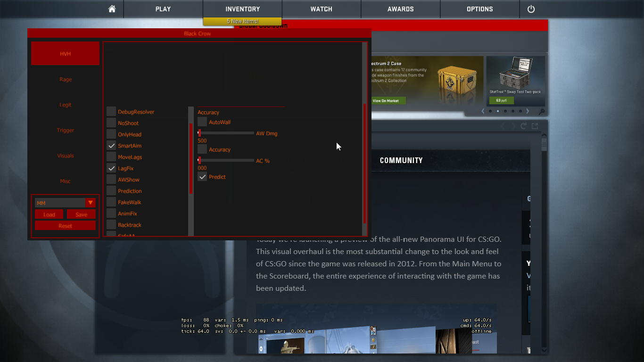This screenshot has height=362, width=644.
Task: Go to the Home screen via the house icon
Action: pyautogui.click(x=112, y=9)
